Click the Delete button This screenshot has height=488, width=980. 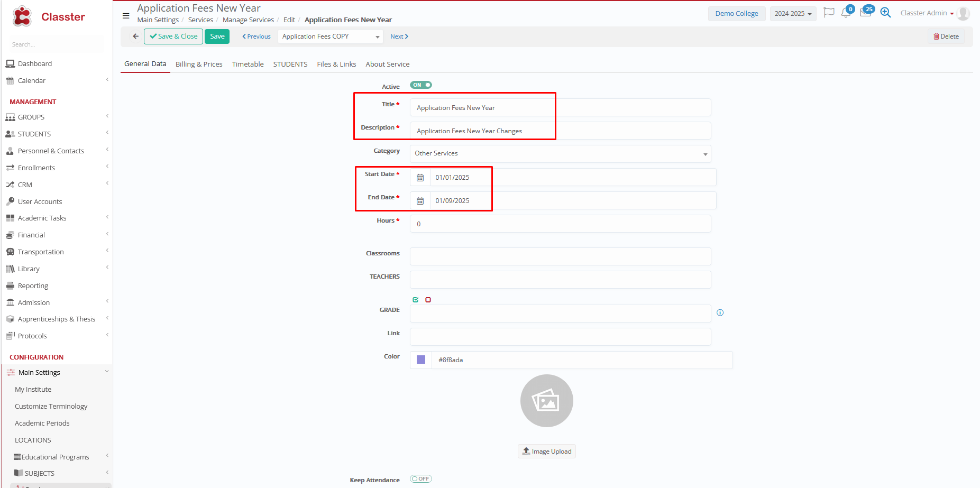coord(946,36)
